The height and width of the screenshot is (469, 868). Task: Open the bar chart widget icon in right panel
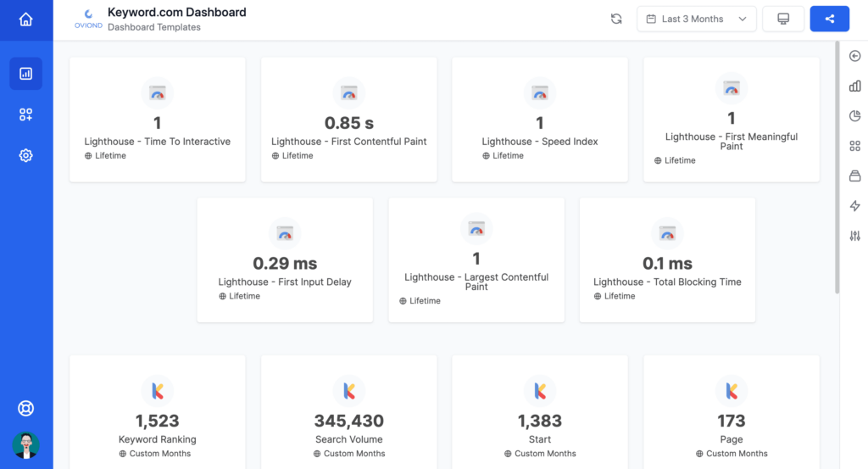tap(854, 86)
